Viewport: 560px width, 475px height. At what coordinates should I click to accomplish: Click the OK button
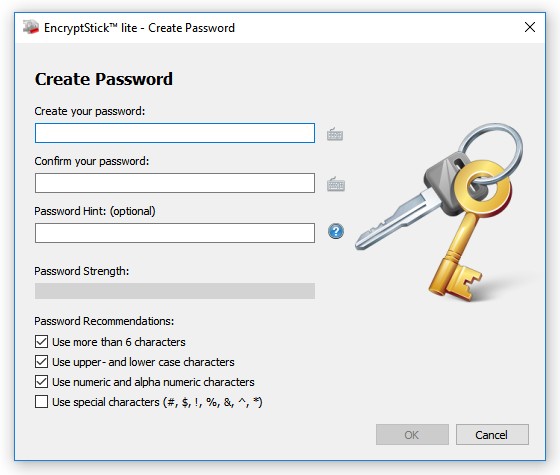(412, 435)
